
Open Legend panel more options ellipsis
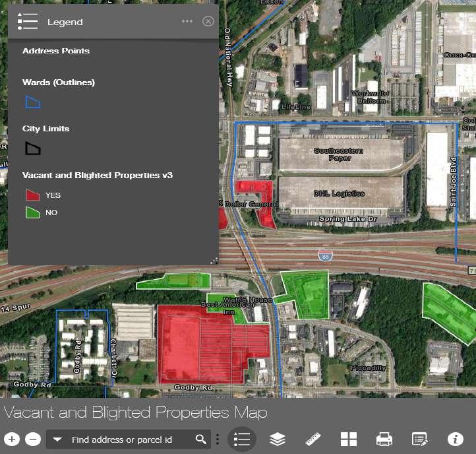point(187,21)
